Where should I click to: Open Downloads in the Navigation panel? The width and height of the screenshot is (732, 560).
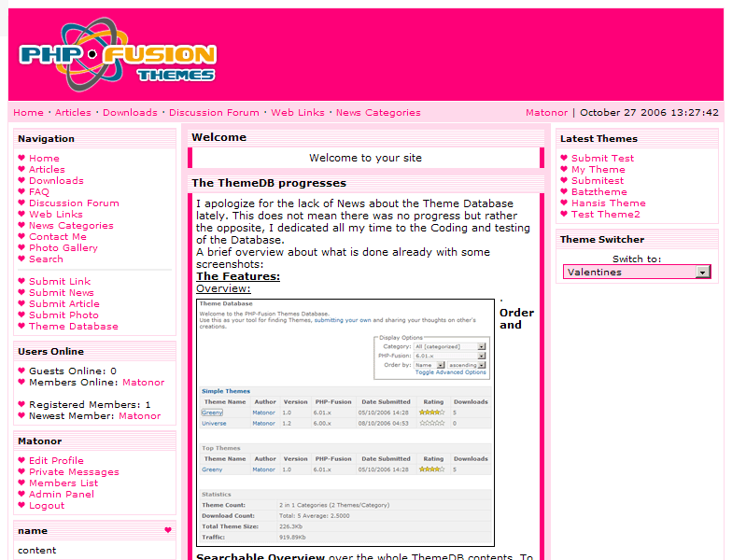tap(56, 181)
